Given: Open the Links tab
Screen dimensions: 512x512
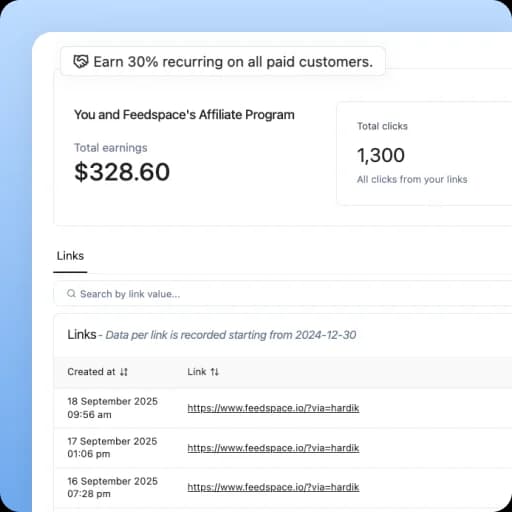Looking at the screenshot, I should (70, 256).
